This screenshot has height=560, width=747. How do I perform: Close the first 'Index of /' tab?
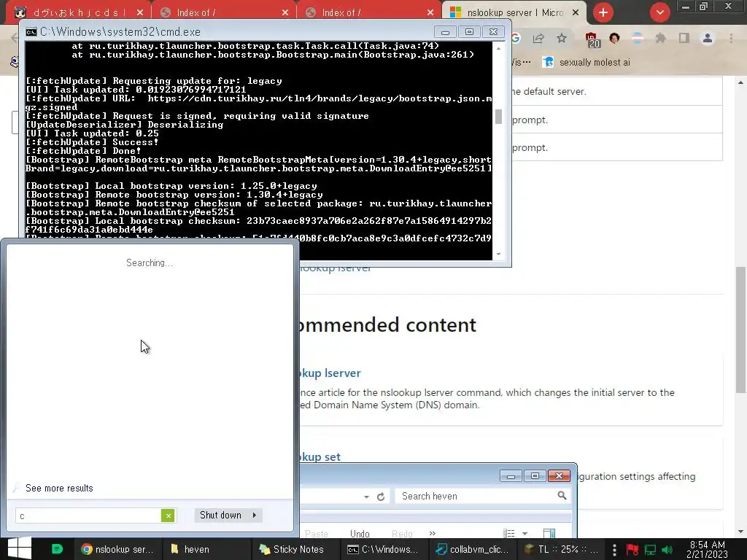coord(285,12)
